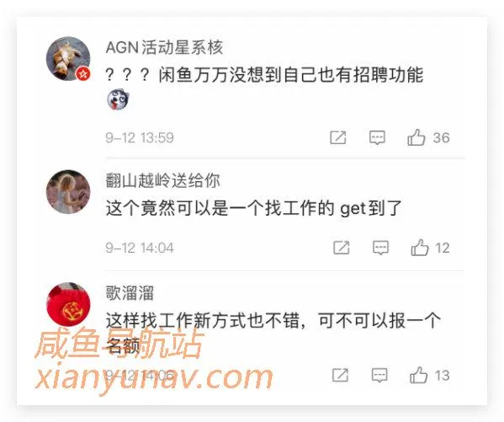Click timestamp 9-12 13:59
Viewport: 504px width, 422px height.
(x=140, y=138)
